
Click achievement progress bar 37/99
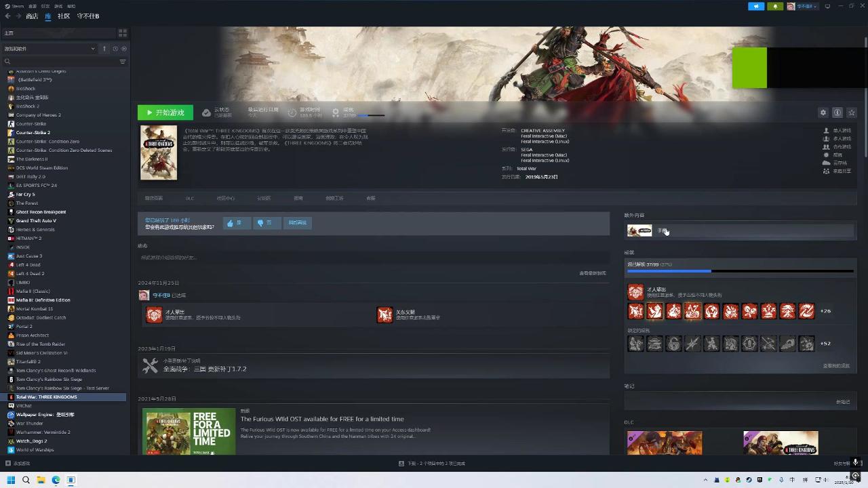tap(740, 271)
